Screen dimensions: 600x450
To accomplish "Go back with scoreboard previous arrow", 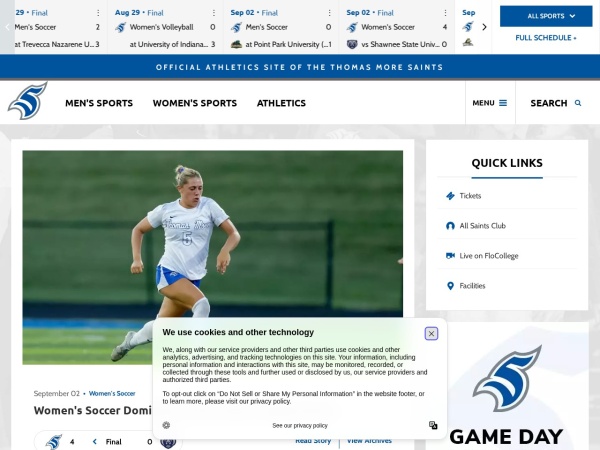I will click(7, 27).
